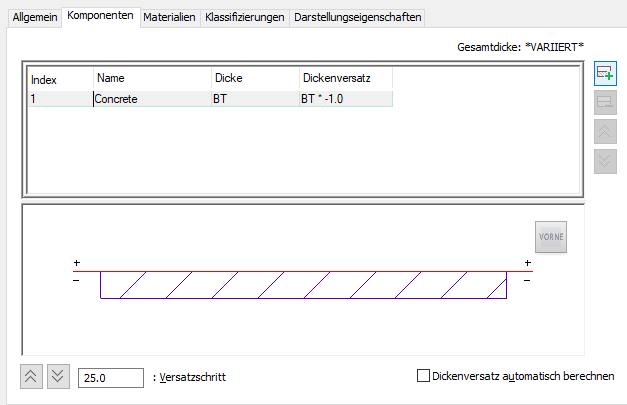Move component down in list

pyautogui.click(x=605, y=162)
